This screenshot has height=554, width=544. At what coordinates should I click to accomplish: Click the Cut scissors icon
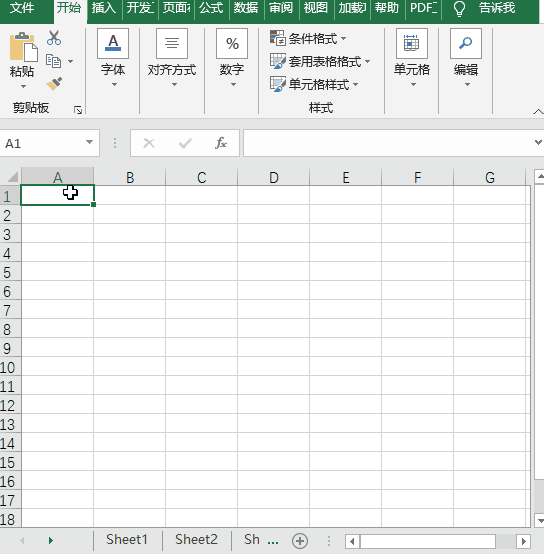point(54,38)
